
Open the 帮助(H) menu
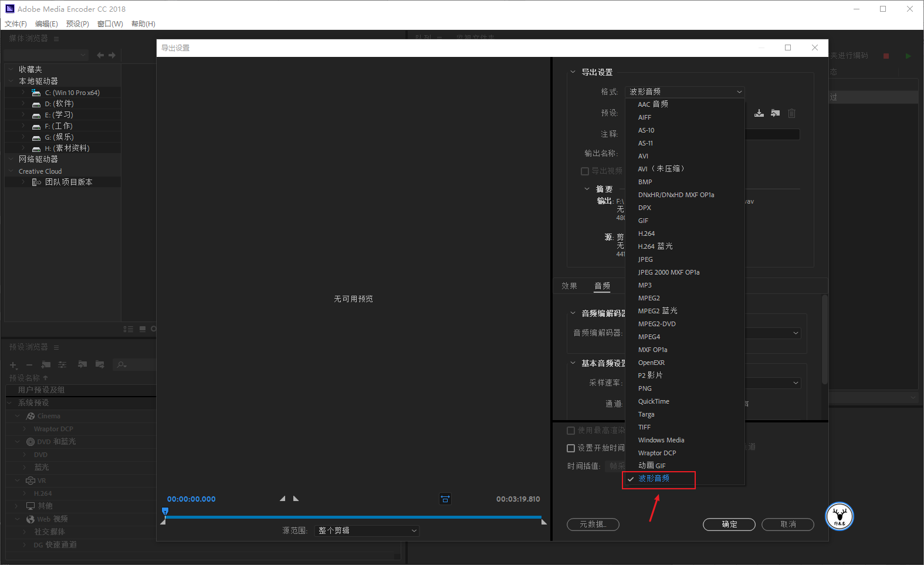143,24
